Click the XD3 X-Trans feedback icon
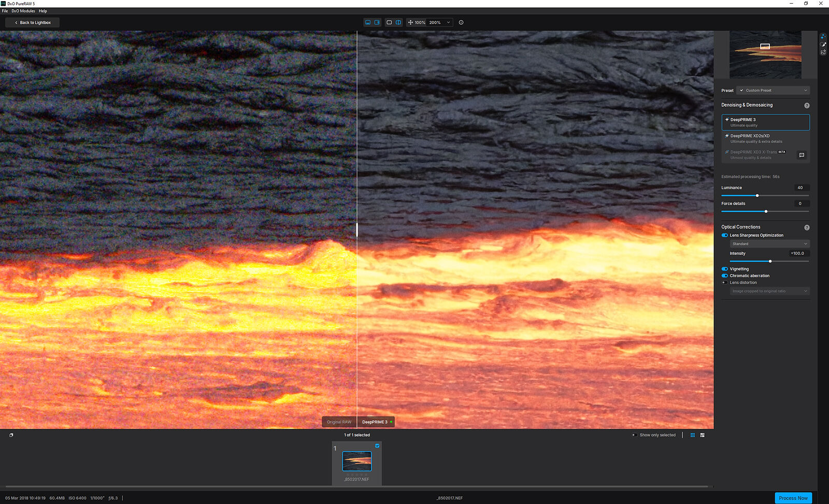Screen dimensions: 829x504 point(802,155)
